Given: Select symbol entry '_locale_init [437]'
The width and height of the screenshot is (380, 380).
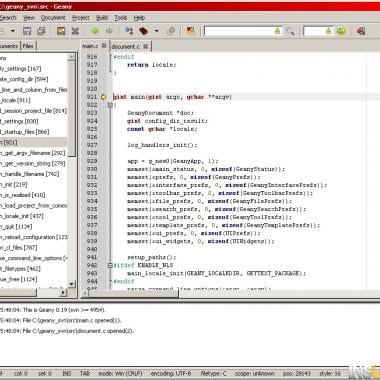Looking at the screenshot, I should 22,216.
